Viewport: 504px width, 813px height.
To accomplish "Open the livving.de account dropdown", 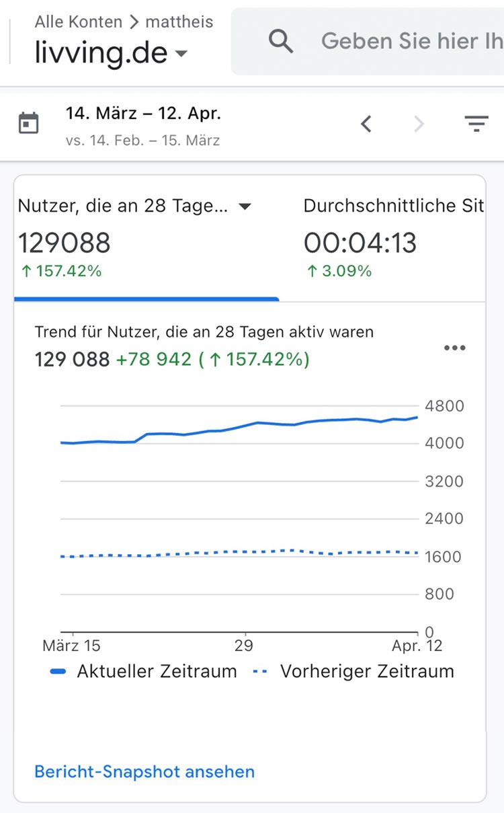I will [x=112, y=52].
